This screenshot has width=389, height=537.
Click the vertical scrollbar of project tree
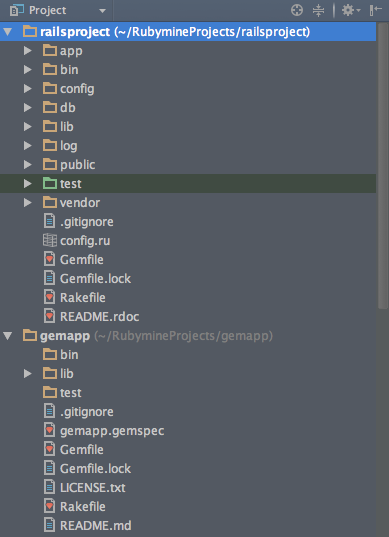click(382, 166)
